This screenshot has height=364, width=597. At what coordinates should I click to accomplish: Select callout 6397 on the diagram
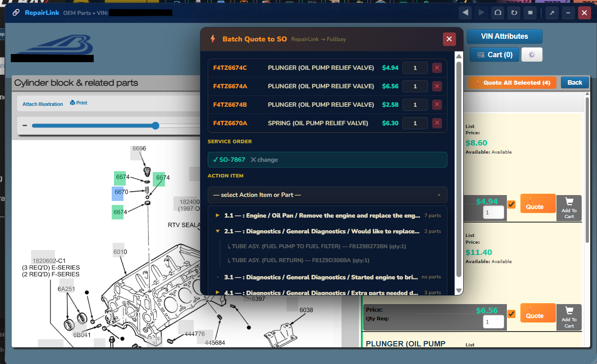pos(258,299)
